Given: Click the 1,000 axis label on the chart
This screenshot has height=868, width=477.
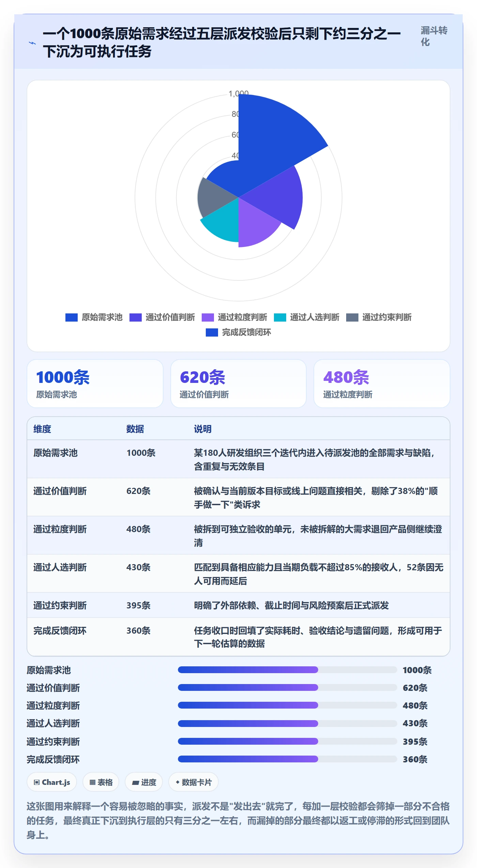Looking at the screenshot, I should click(x=238, y=93).
